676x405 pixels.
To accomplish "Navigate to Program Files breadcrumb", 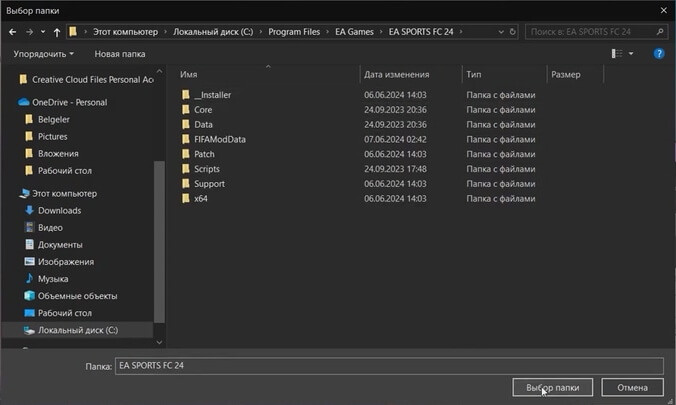I will [x=294, y=32].
